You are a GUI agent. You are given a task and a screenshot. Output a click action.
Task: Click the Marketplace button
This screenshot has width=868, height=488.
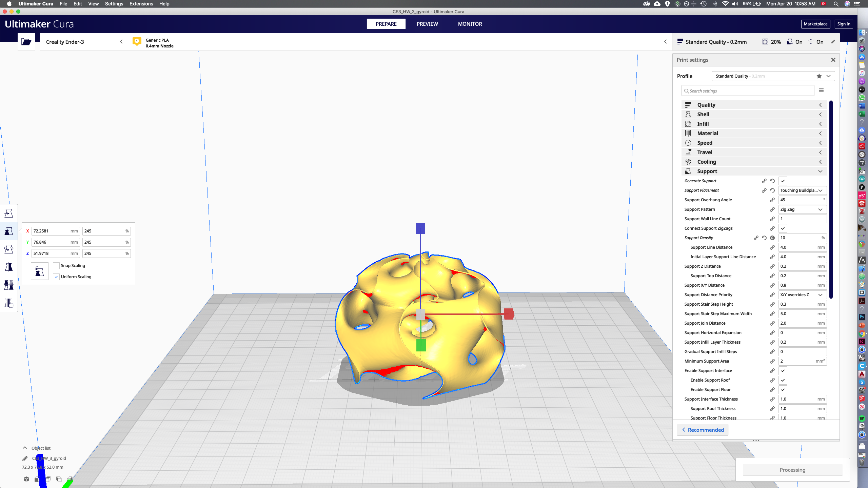click(815, 24)
